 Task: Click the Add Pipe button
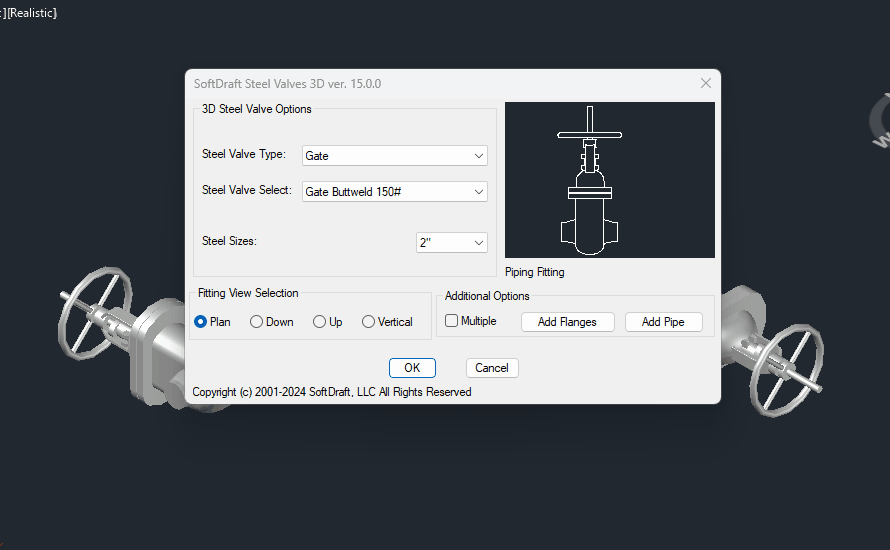(x=664, y=322)
